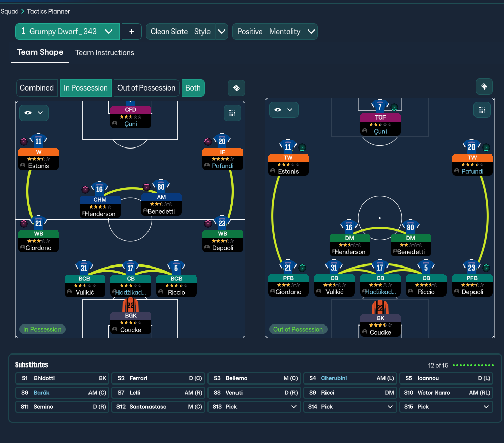
Task: Expand the Positive Mentality dropdown
Action: click(311, 32)
